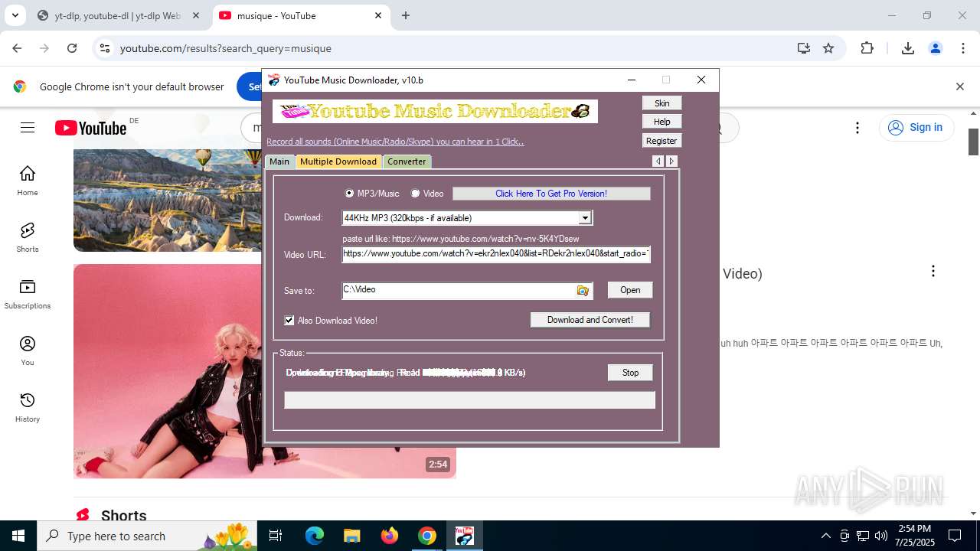Open the Download quality dropdown
This screenshot has height=551, width=980.
click(585, 218)
